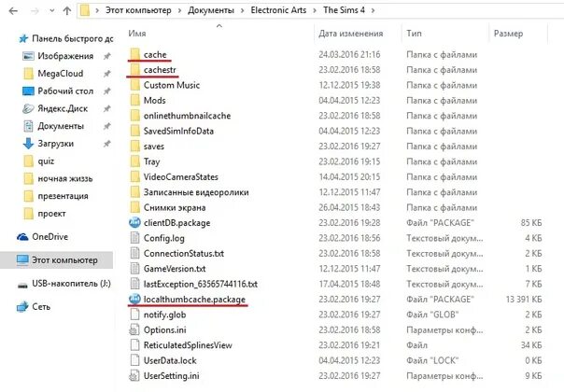Navigate to Electronic Arts breadcrumb
The image size is (564, 392).
(278, 10)
